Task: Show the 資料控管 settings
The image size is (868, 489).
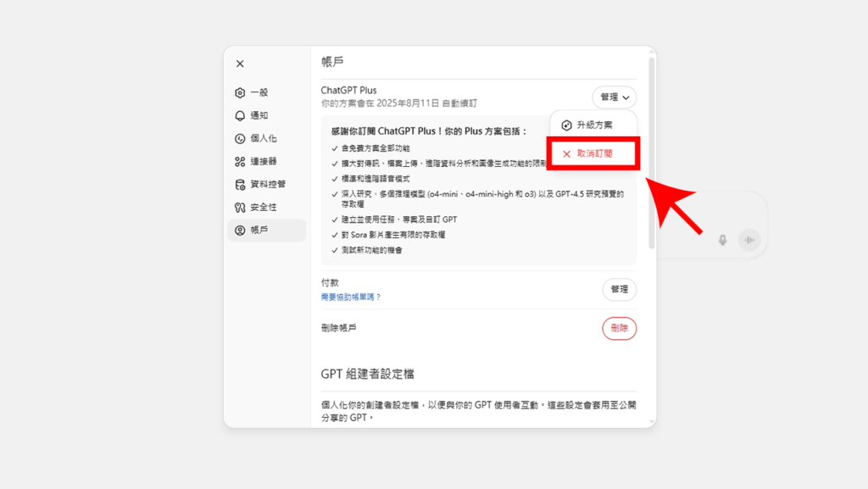Action: click(x=266, y=184)
